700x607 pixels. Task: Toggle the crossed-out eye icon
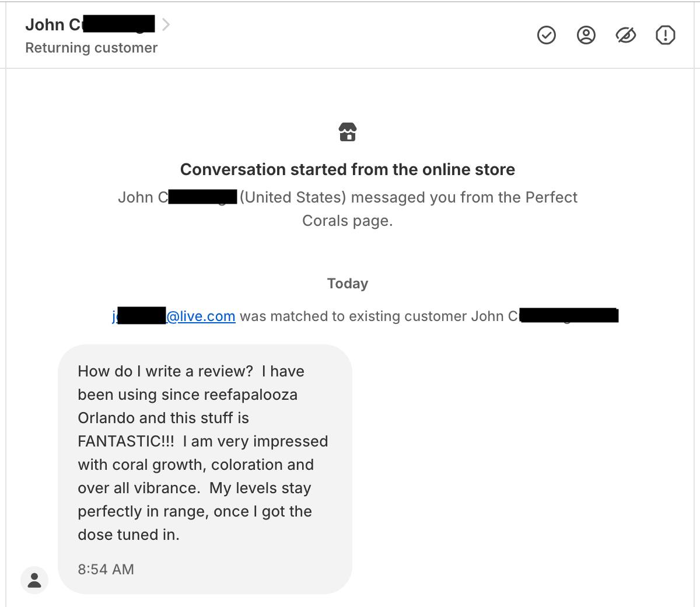pyautogui.click(x=626, y=36)
